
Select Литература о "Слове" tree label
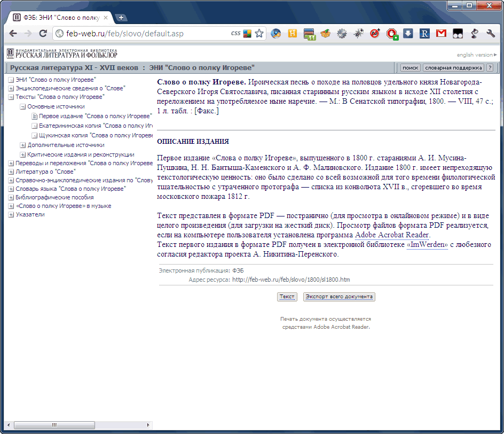pyautogui.click(x=45, y=172)
